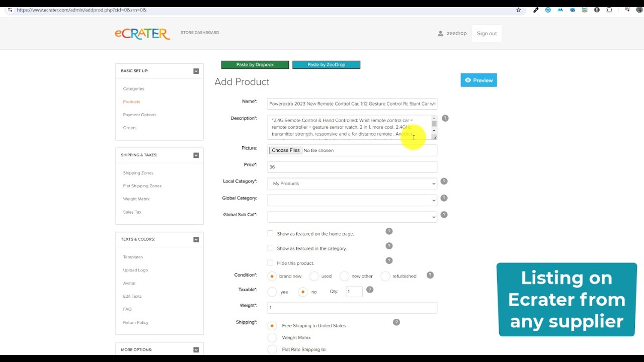
Task: Open help for featured in the category
Action: pyautogui.click(x=389, y=246)
